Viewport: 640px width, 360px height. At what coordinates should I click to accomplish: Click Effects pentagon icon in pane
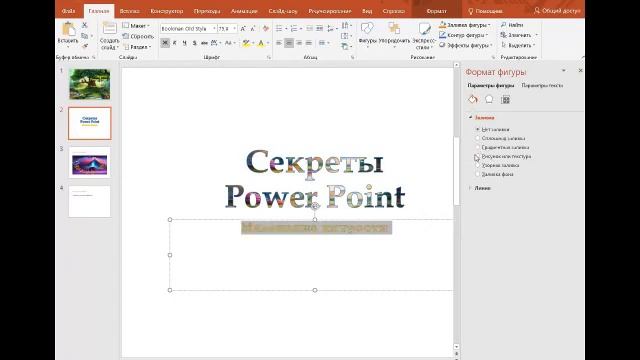pos(489,99)
